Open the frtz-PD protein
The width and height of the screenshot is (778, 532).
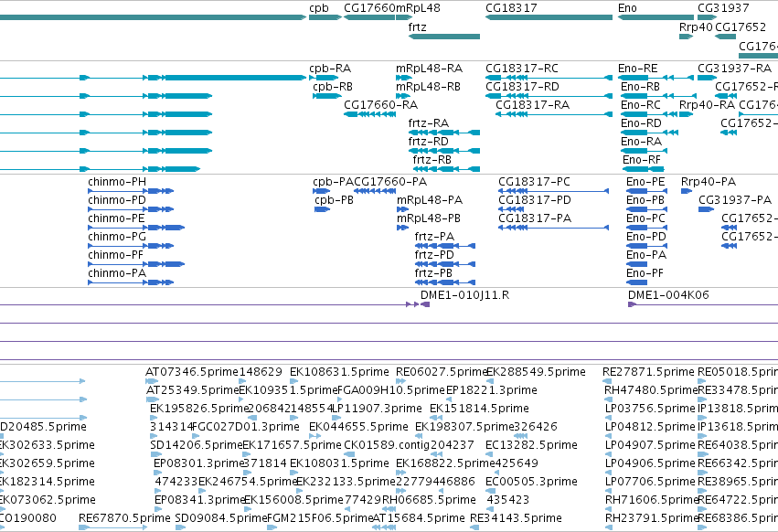434,255
